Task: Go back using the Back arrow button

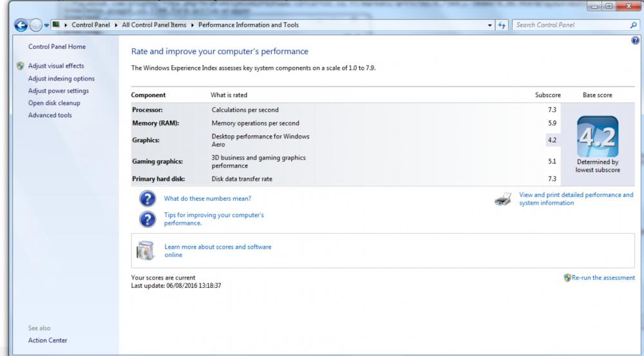Action: click(x=21, y=25)
